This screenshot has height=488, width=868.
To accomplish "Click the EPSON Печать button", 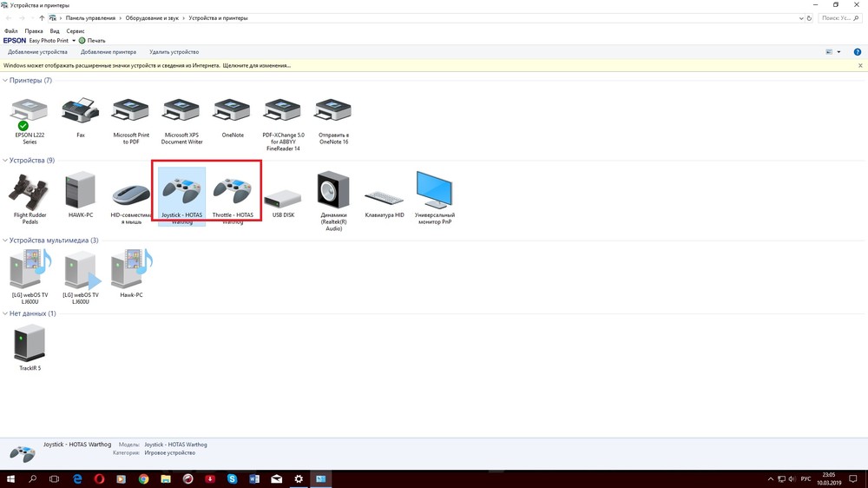I will (x=92, y=41).
